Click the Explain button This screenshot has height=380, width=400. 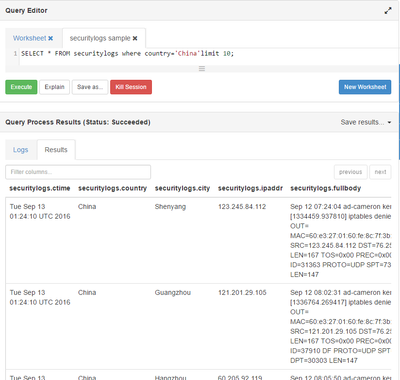pyautogui.click(x=54, y=87)
